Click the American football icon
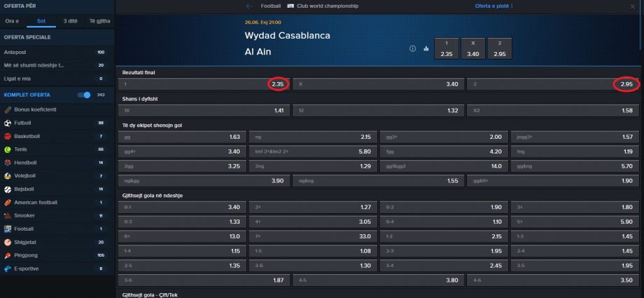 tap(8, 203)
